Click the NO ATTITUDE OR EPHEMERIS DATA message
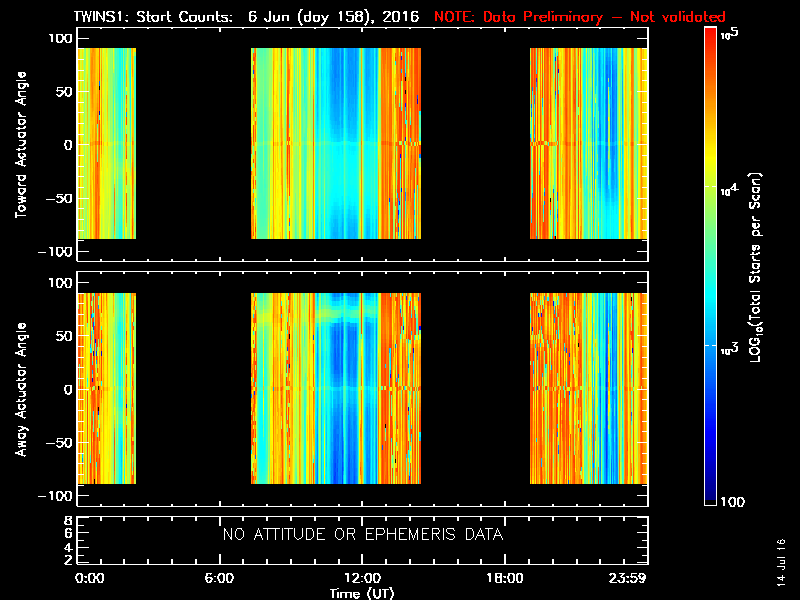Image resolution: width=800 pixels, height=600 pixels. pyautogui.click(x=363, y=534)
